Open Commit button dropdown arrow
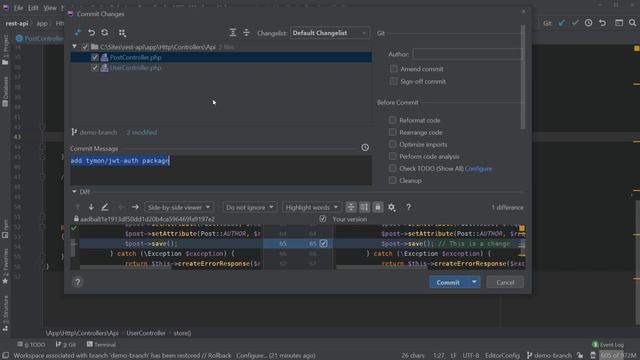Image resolution: width=640 pixels, height=360 pixels. pyautogui.click(x=474, y=282)
